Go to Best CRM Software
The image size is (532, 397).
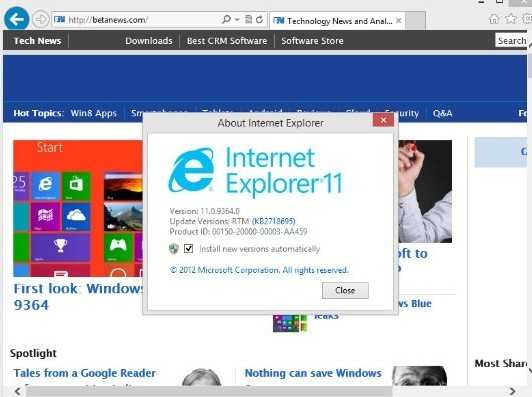(x=227, y=41)
